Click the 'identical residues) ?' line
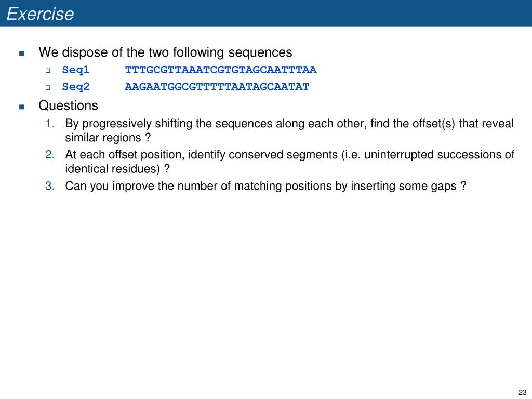The height and width of the screenshot is (399, 532). click(x=117, y=169)
